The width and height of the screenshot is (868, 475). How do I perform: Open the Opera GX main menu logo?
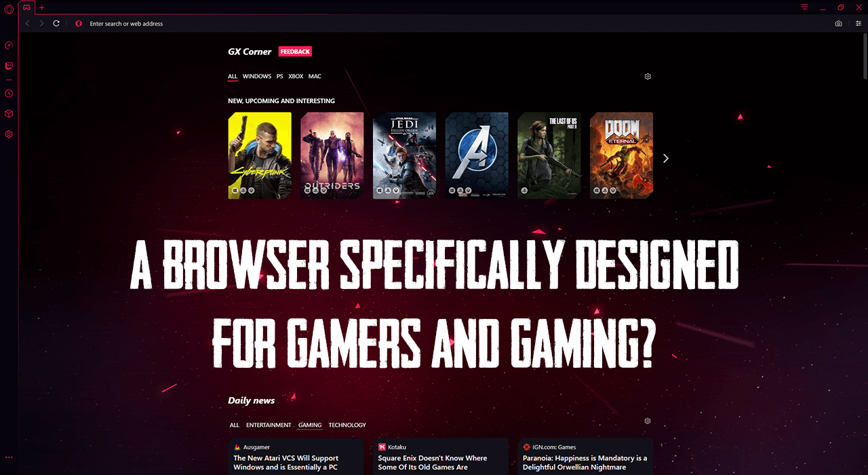pos(9,9)
